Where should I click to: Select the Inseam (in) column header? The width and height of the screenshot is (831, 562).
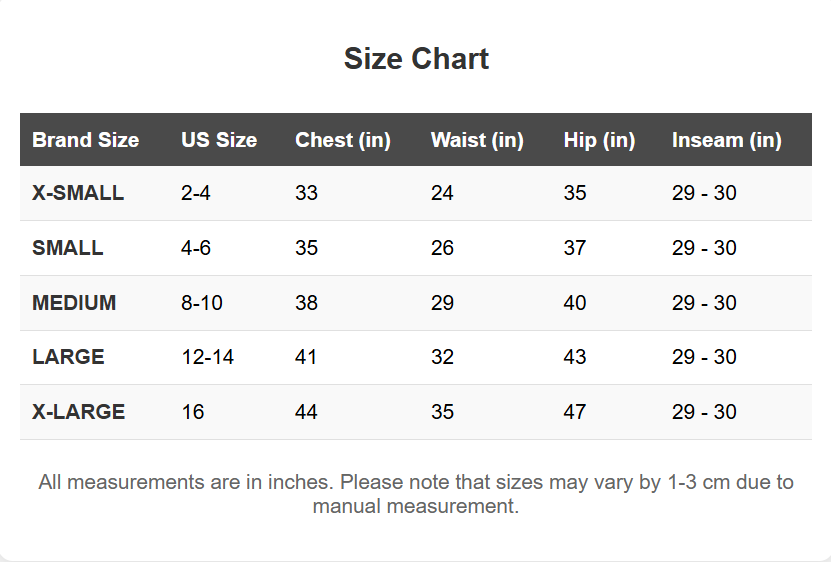[x=726, y=140]
